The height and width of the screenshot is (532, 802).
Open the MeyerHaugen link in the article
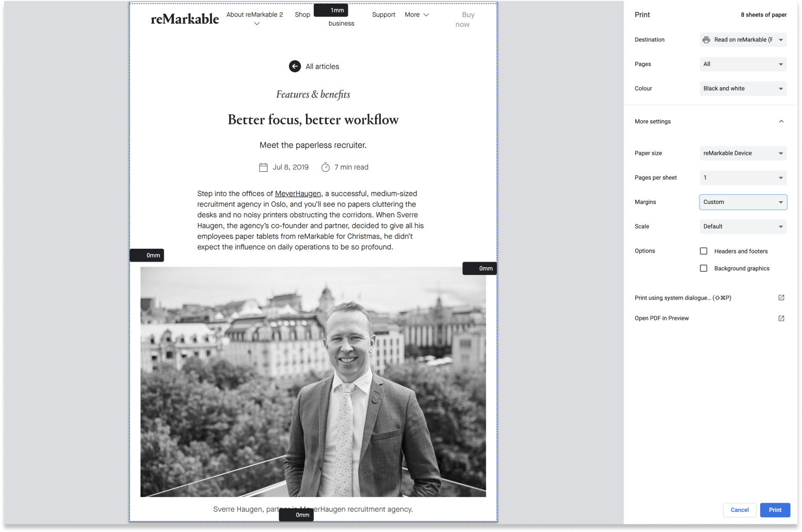click(298, 194)
